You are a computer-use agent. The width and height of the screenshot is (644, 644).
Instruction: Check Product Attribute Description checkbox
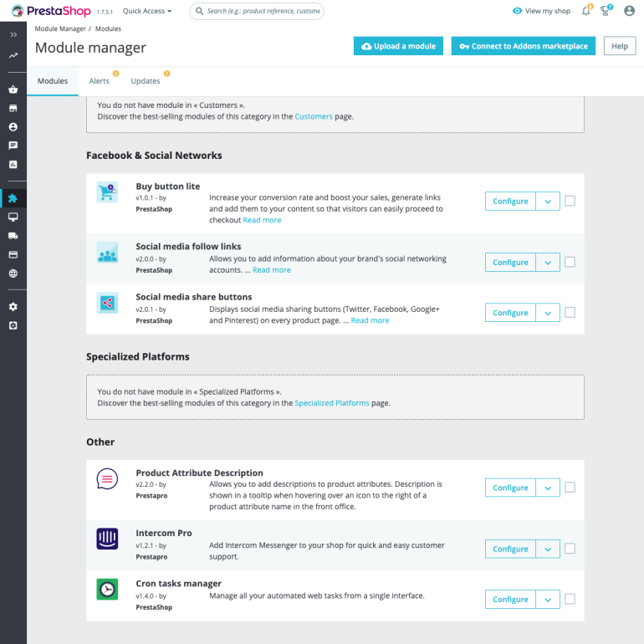[570, 488]
